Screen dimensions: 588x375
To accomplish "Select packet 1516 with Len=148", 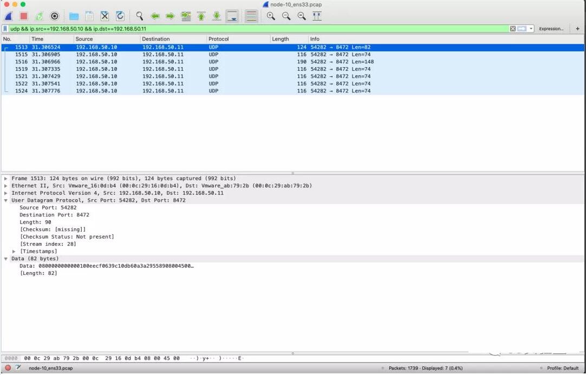I will [292, 62].
